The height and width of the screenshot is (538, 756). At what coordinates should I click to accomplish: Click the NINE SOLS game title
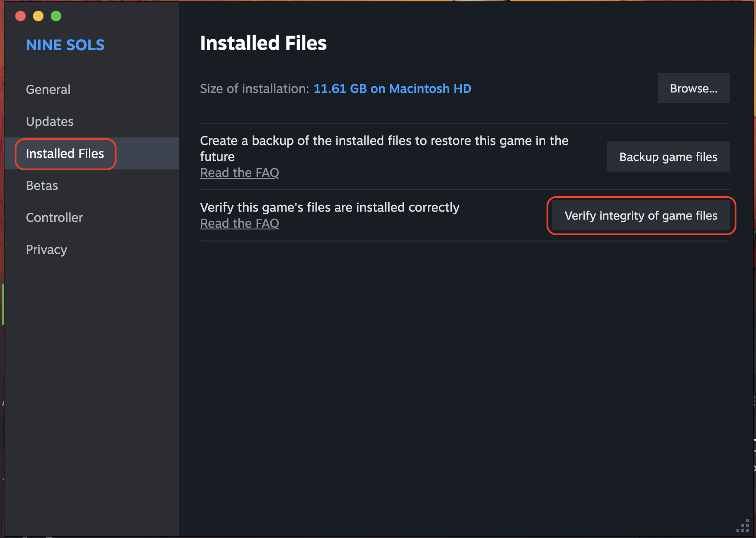pyautogui.click(x=65, y=45)
